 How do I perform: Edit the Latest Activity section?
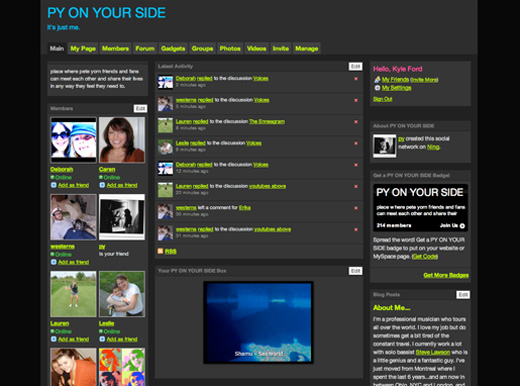(x=355, y=66)
